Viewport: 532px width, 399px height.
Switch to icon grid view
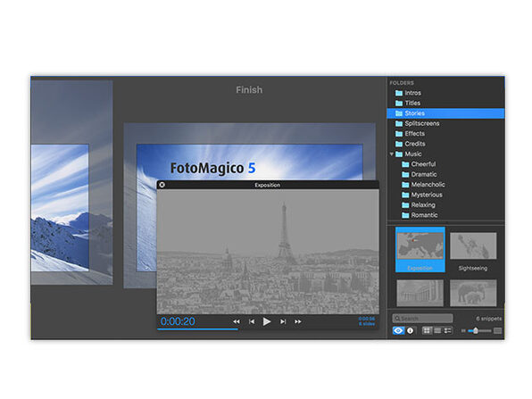click(x=427, y=330)
